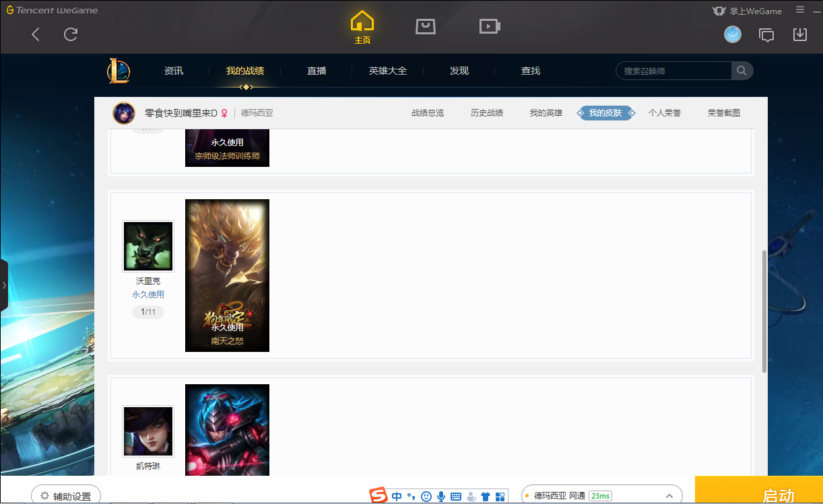The image size is (823, 504).
Task: Click the 凯特琳 champion portrait
Action: click(x=148, y=431)
